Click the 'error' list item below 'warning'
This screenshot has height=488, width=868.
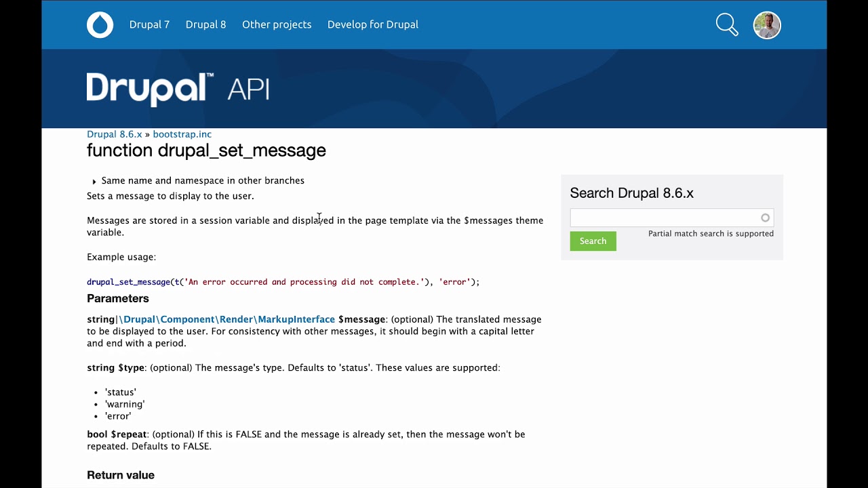click(x=118, y=416)
